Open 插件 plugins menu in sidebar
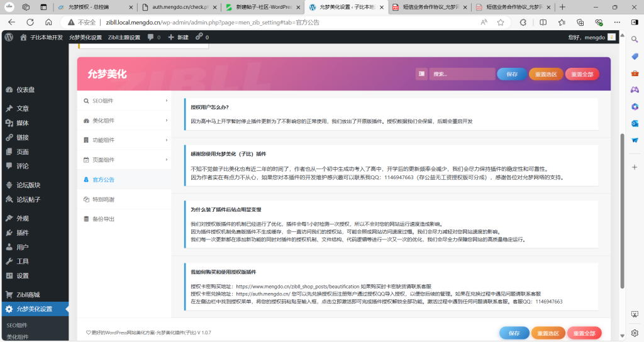This screenshot has width=644, height=342. point(22,233)
